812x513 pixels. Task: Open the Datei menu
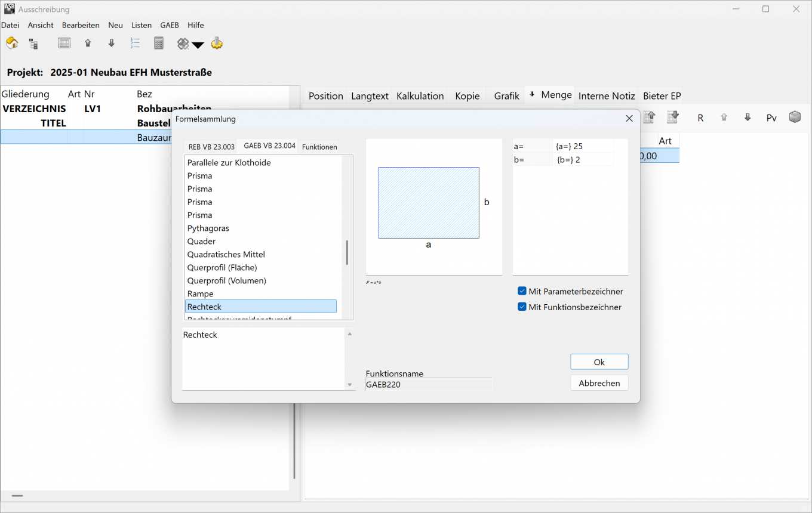point(10,25)
